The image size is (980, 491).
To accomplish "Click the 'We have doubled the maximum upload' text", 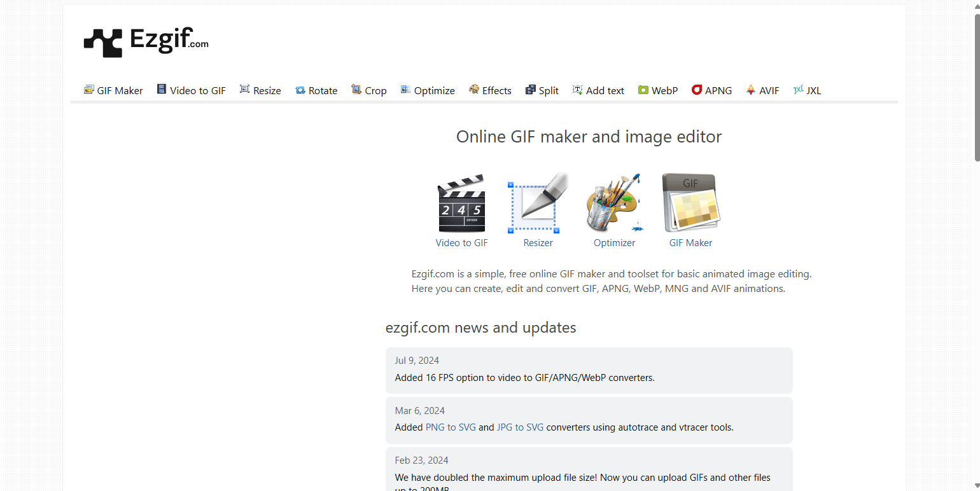I will point(583,478).
